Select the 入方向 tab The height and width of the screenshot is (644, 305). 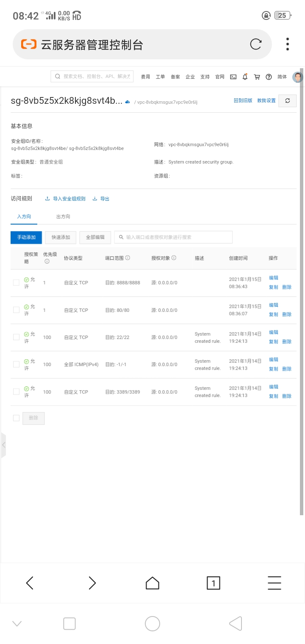[x=24, y=217]
